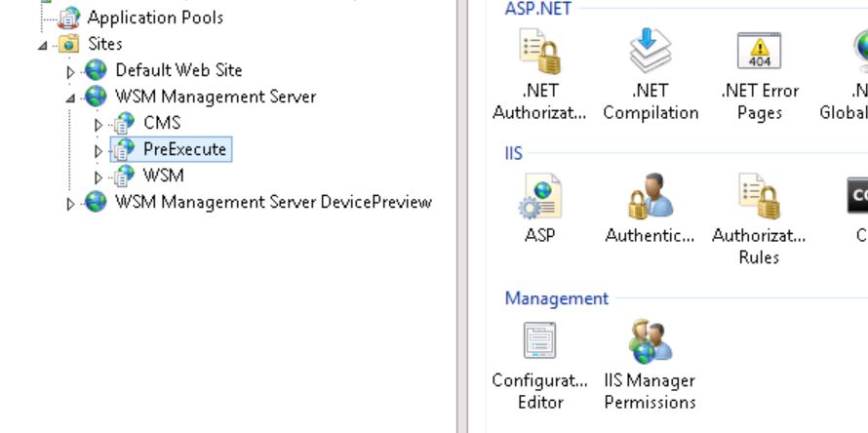Click the IIS group header
This screenshot has width=868, height=433.
tap(514, 153)
